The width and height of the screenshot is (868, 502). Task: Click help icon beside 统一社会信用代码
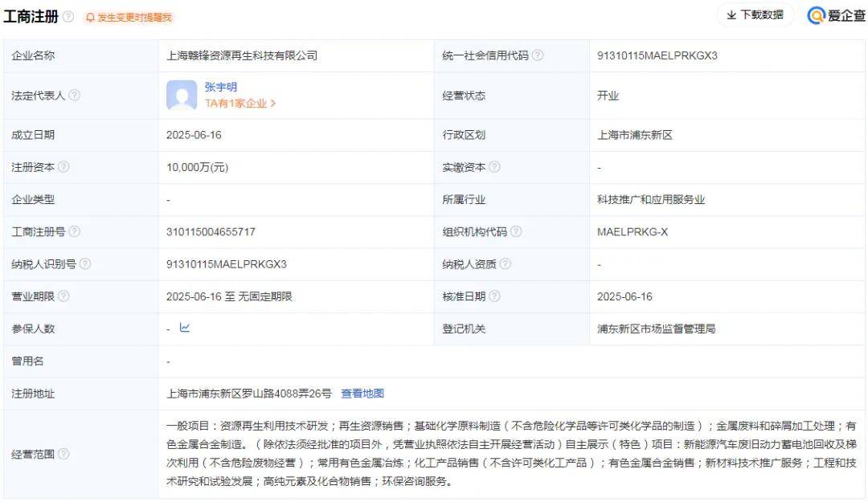[538, 55]
